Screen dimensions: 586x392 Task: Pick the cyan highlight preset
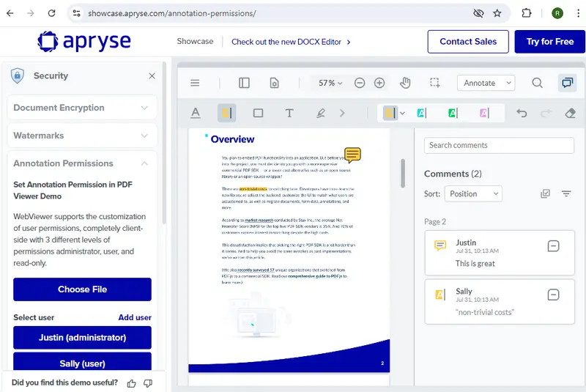point(422,114)
